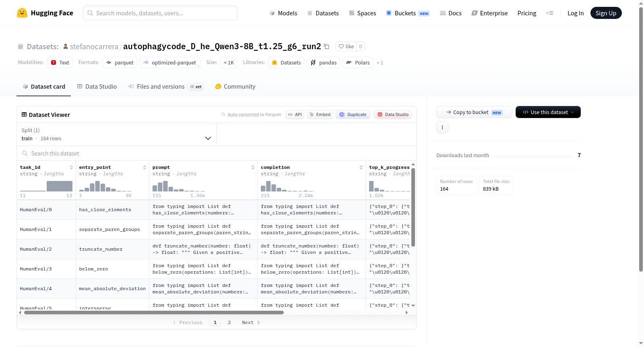Copy the dataset name with the copy icon
This screenshot has height=347, width=644.
click(326, 46)
